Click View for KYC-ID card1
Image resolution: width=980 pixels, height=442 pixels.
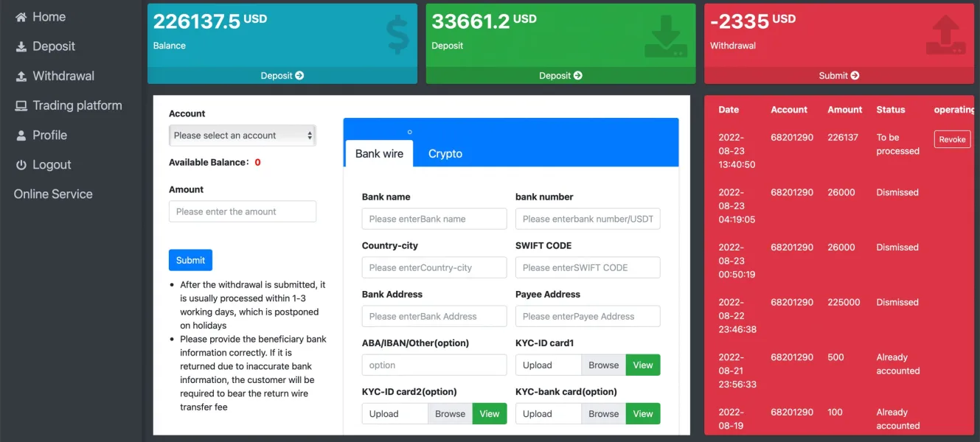pyautogui.click(x=643, y=365)
